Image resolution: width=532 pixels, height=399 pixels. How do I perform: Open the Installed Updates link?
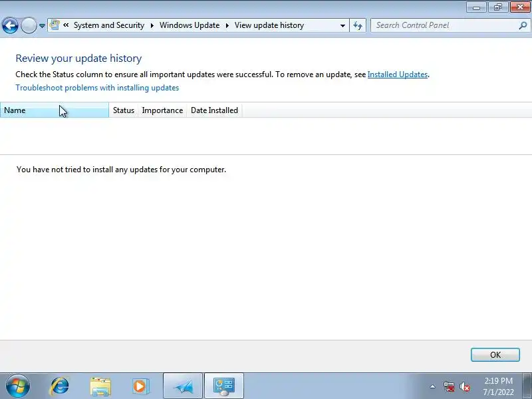397,74
